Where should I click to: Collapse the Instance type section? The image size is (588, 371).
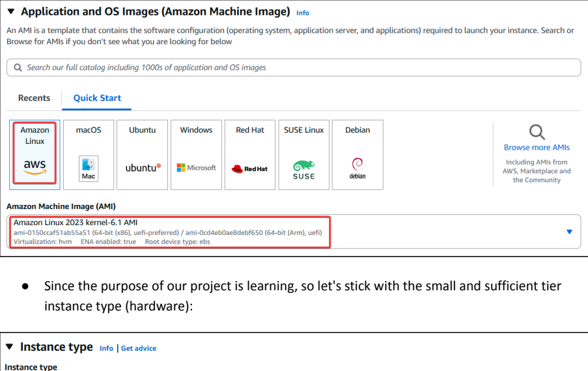10,347
